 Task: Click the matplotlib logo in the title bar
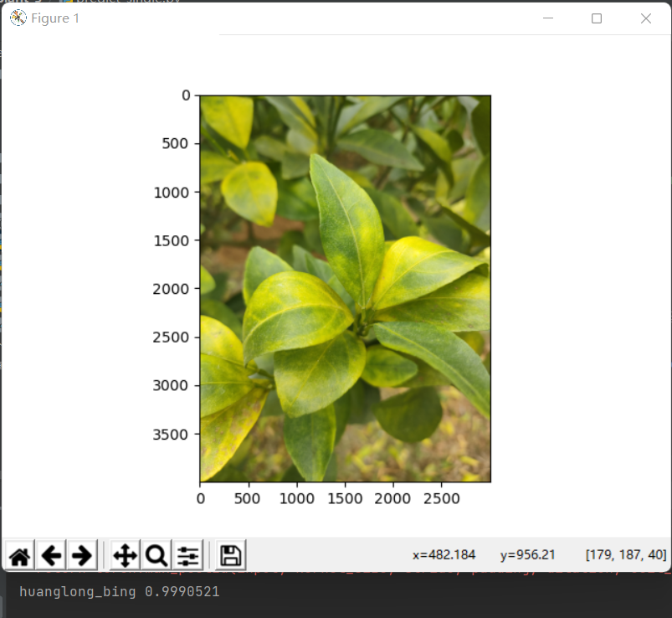pyautogui.click(x=16, y=18)
